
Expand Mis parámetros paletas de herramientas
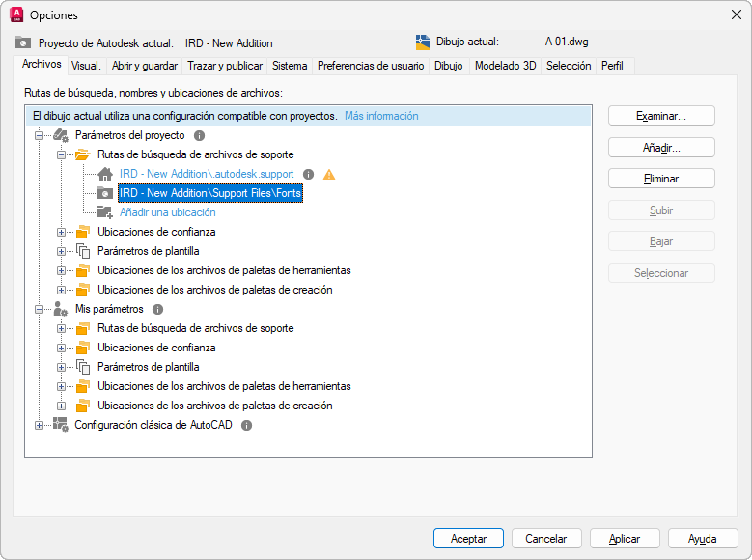click(x=61, y=386)
